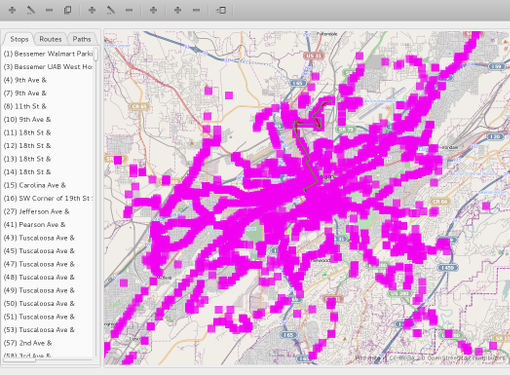510x375 pixels.
Task: Click the copy/duplicate toolbar icon
Action: (x=67, y=10)
